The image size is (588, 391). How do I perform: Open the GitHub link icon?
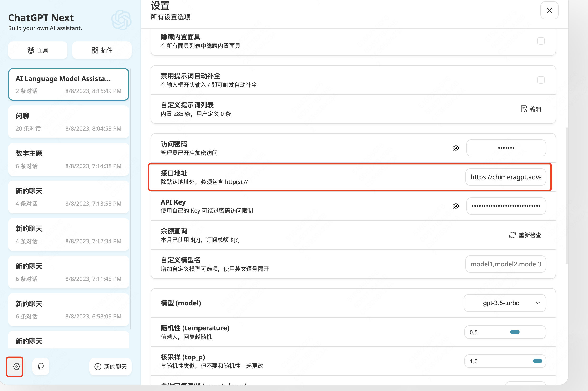pyautogui.click(x=41, y=366)
